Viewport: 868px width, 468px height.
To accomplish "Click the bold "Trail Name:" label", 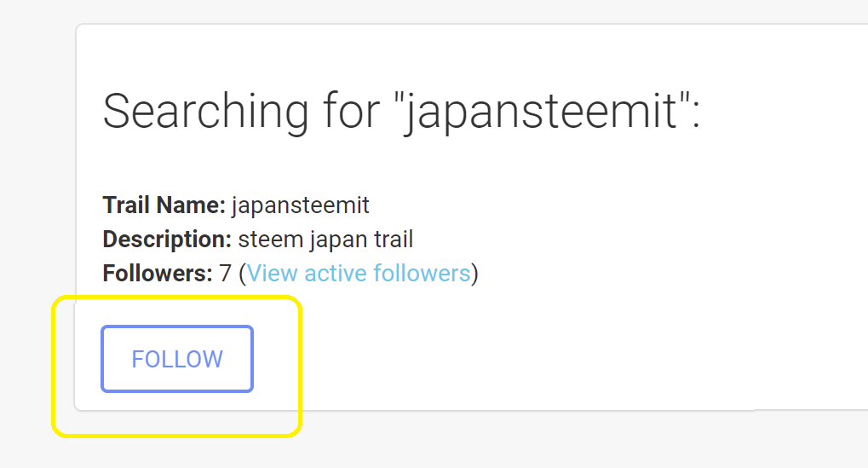I will pyautogui.click(x=164, y=205).
